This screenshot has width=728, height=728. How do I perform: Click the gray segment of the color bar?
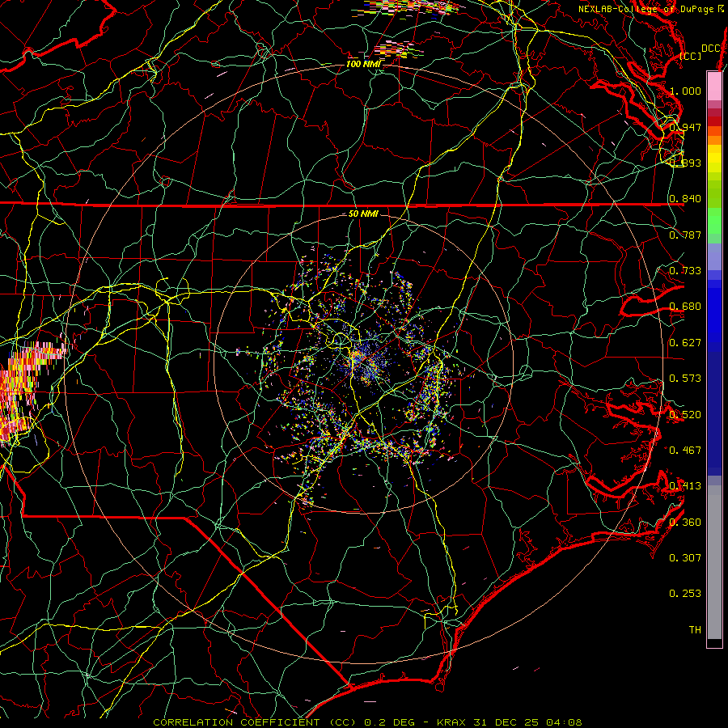pos(714,562)
